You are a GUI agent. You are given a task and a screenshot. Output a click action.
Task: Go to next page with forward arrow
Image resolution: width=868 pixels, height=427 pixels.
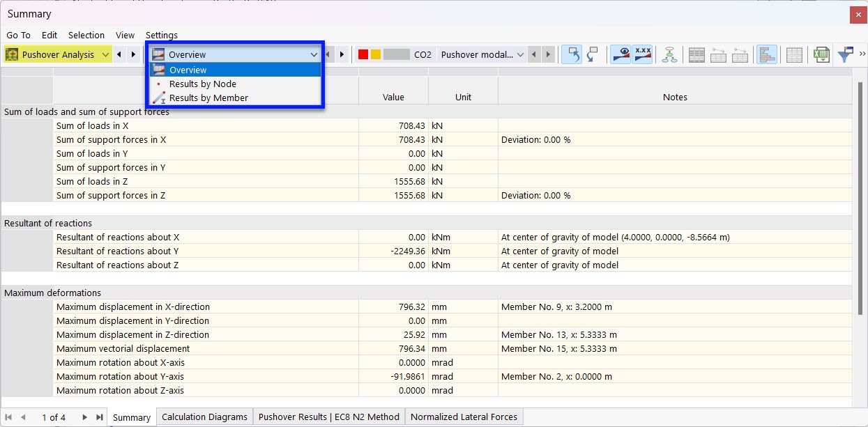[84, 417]
